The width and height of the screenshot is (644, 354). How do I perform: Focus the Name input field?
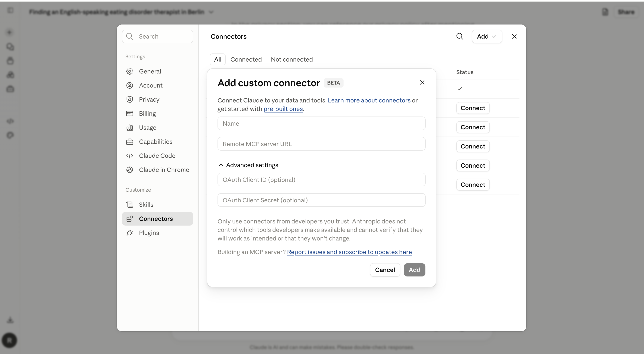321,123
